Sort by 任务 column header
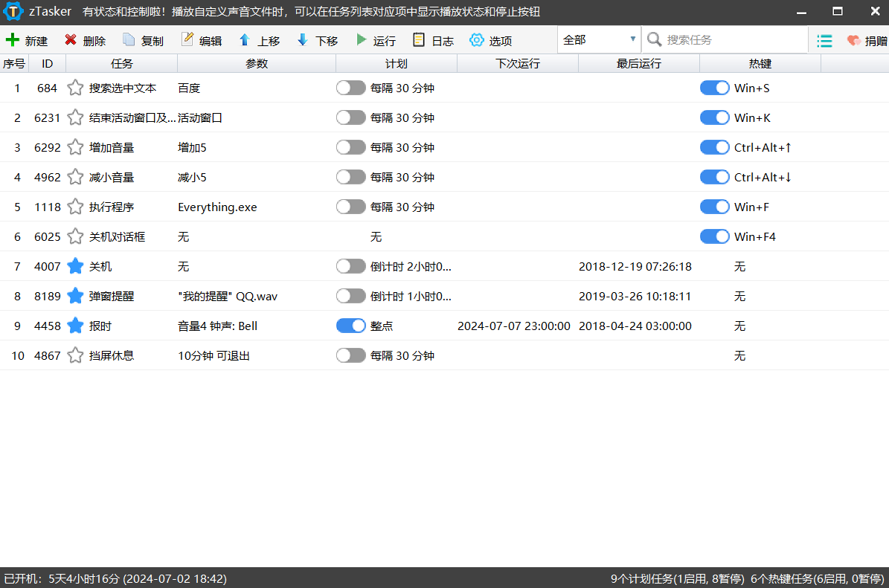 click(122, 64)
